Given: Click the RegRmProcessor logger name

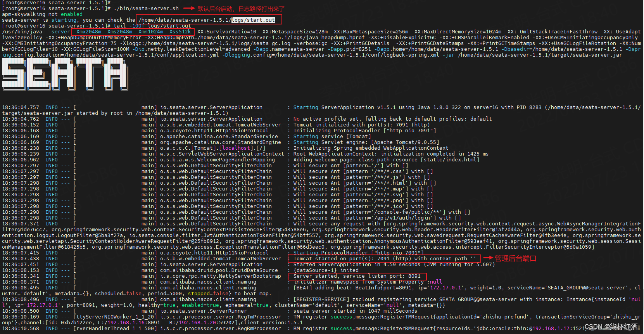Looking at the screenshot, I should [x=221, y=328].
